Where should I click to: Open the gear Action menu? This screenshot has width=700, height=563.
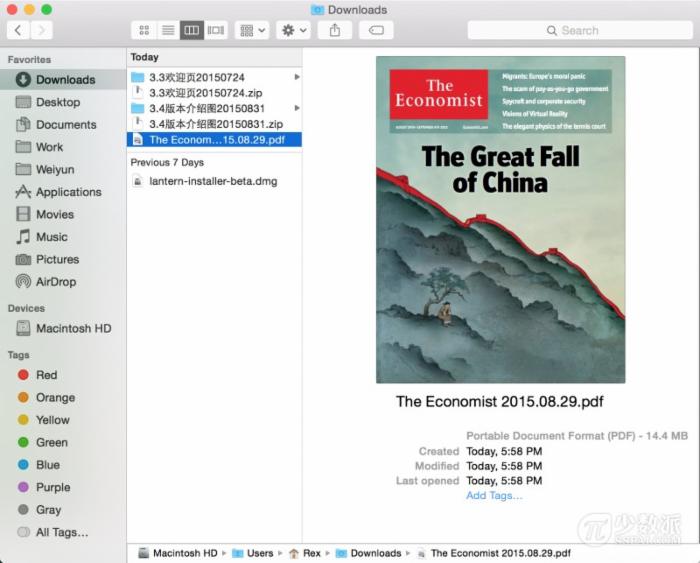coord(293,30)
